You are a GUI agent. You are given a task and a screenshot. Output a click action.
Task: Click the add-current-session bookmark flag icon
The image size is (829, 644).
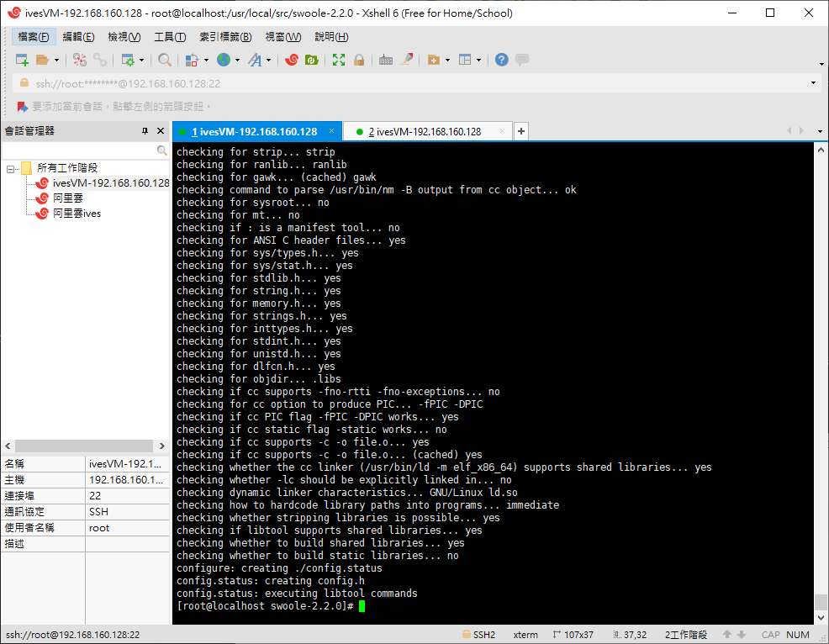[22, 107]
